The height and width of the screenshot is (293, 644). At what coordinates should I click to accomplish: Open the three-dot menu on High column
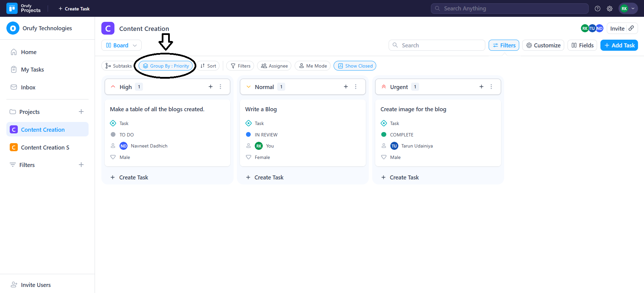tap(220, 87)
